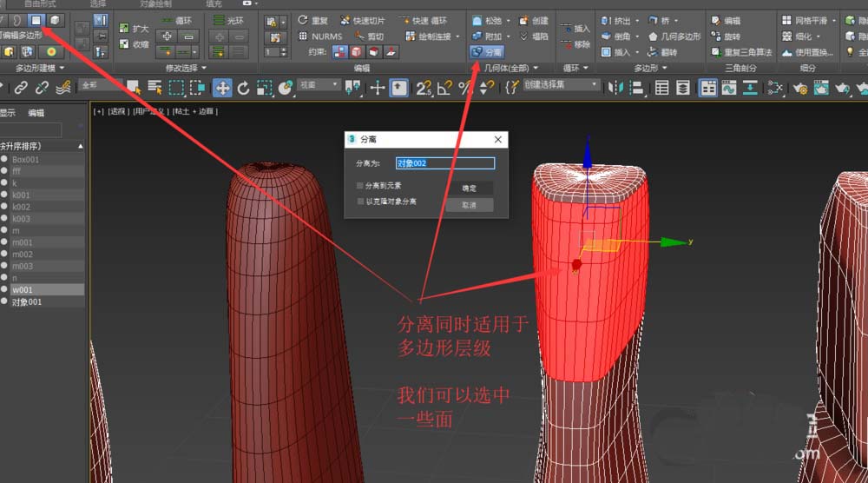Click the Shrink selection (收缩) tool
Screen dimensions: 868x483
134,44
